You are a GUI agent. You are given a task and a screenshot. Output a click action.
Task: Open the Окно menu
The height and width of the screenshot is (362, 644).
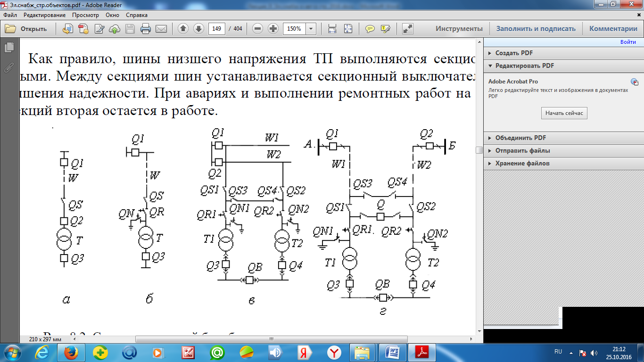112,15
